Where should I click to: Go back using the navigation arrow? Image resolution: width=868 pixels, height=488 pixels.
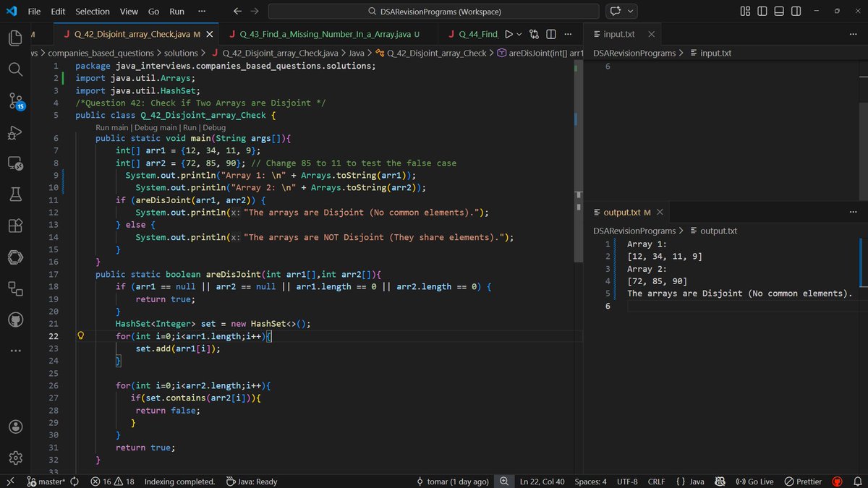pos(239,12)
